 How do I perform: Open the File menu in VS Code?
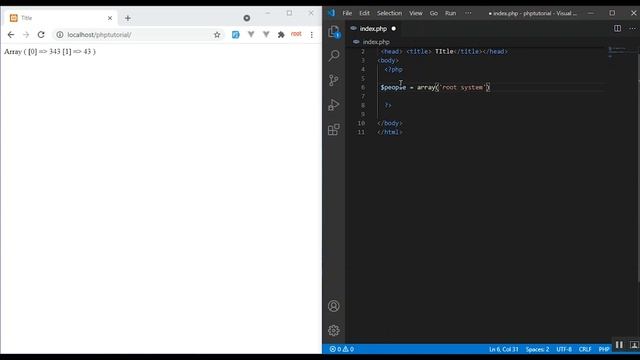point(347,13)
